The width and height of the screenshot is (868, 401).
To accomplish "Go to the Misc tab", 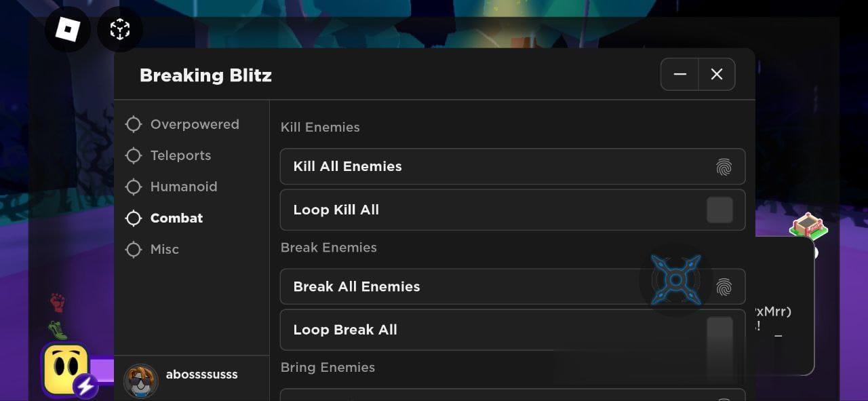I will pyautogui.click(x=165, y=249).
